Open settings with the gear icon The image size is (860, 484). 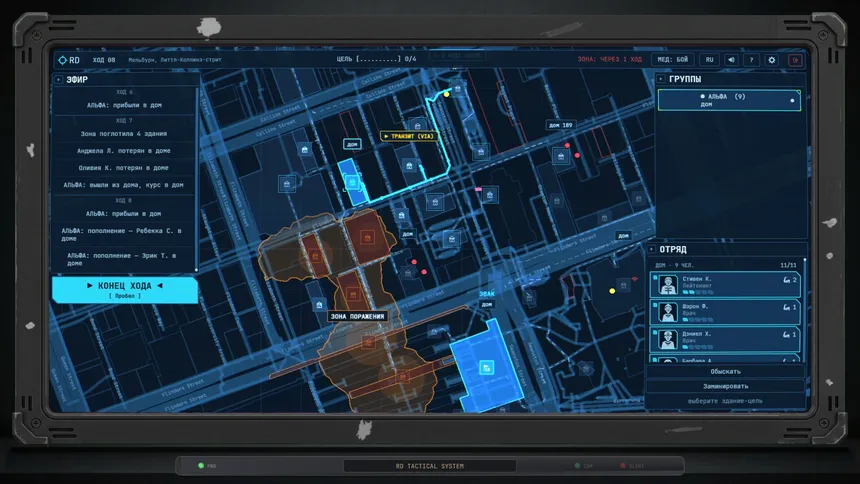pos(772,60)
